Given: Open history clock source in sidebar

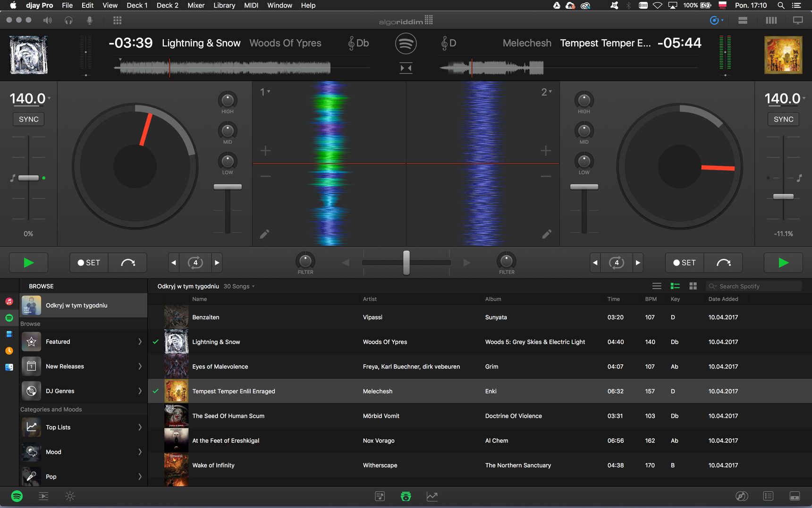Looking at the screenshot, I should pos(9,351).
